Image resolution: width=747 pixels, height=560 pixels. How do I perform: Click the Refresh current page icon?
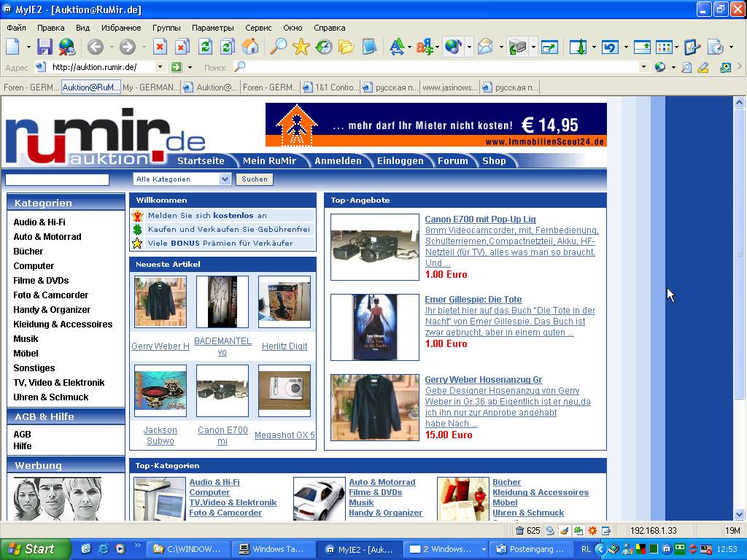coord(205,47)
